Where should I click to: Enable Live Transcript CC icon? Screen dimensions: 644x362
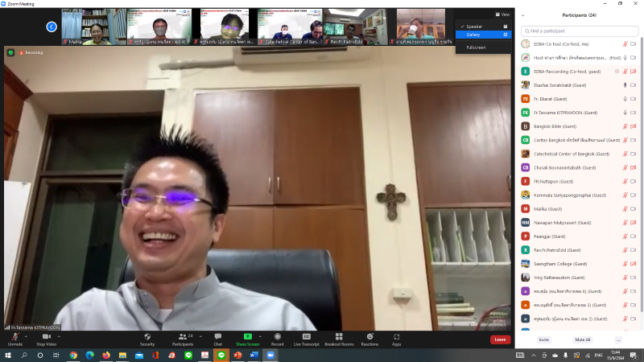(x=307, y=336)
